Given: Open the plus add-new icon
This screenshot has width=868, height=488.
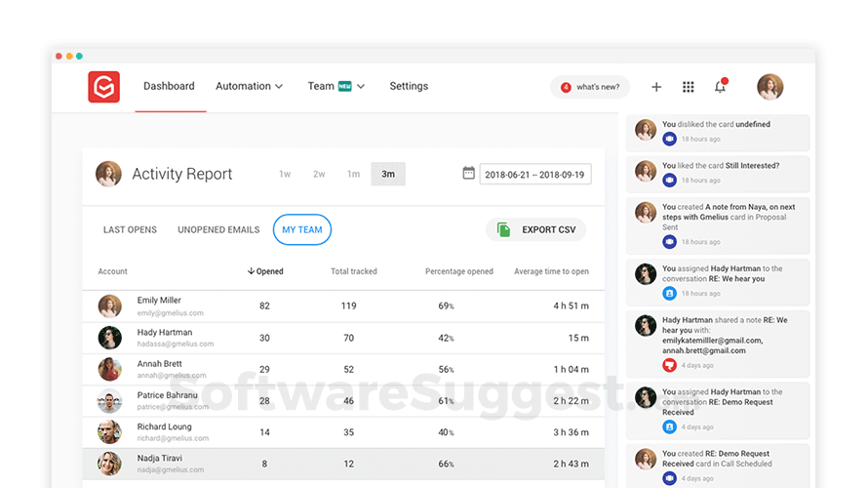Looking at the screenshot, I should (x=656, y=87).
